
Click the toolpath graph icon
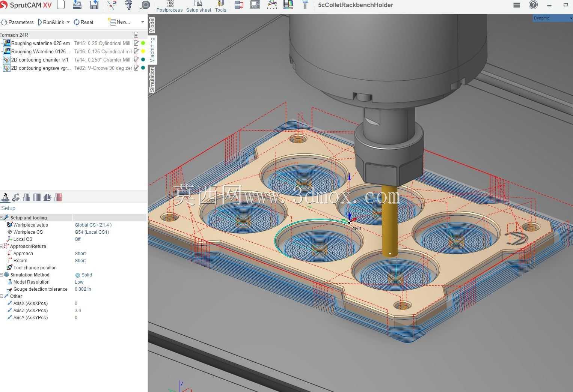272,5
